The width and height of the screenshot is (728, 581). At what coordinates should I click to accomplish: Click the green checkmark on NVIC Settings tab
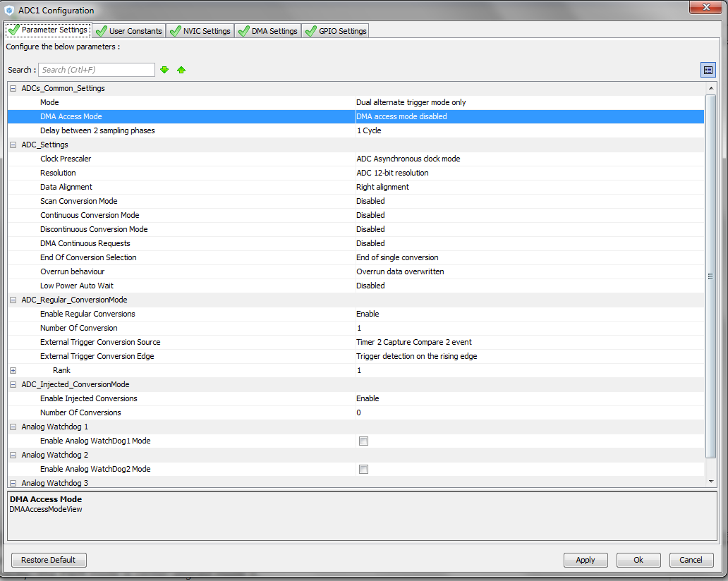[x=176, y=30]
